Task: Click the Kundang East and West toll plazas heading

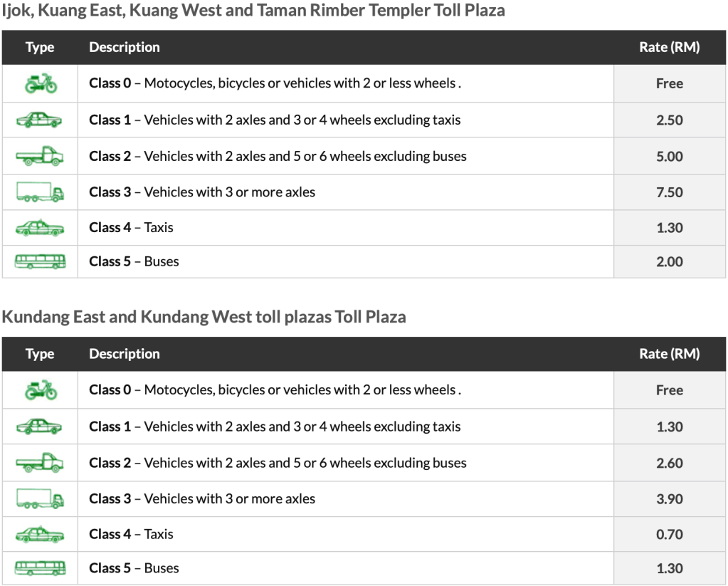Action: [204, 317]
